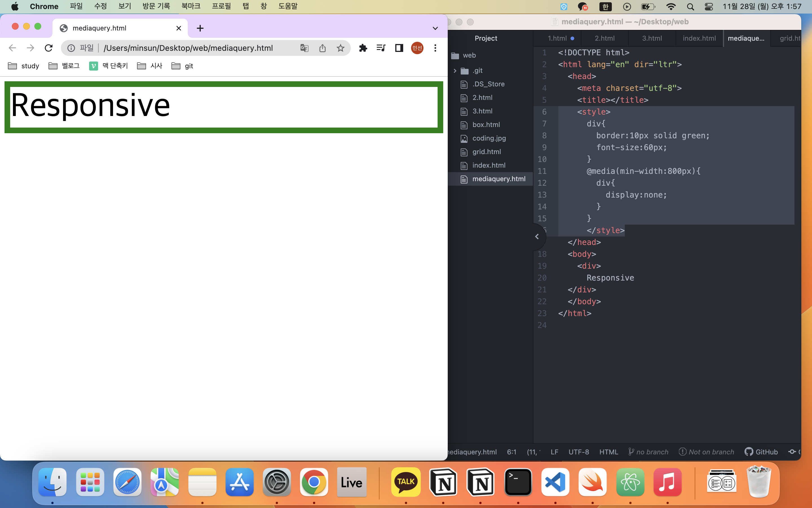
Task: Open Finder from the Dock
Action: click(52, 482)
